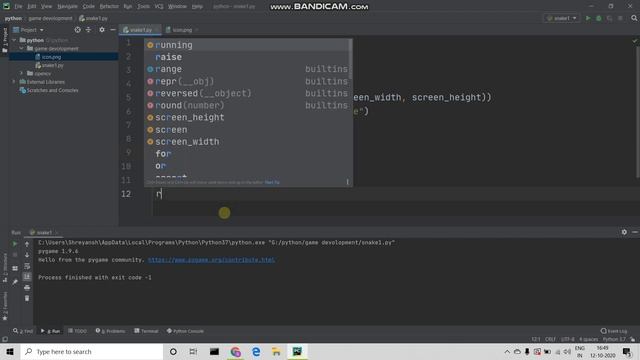The height and width of the screenshot is (360, 640).
Task: Select the snake1 tab in Run panel
Action: click(x=43, y=232)
